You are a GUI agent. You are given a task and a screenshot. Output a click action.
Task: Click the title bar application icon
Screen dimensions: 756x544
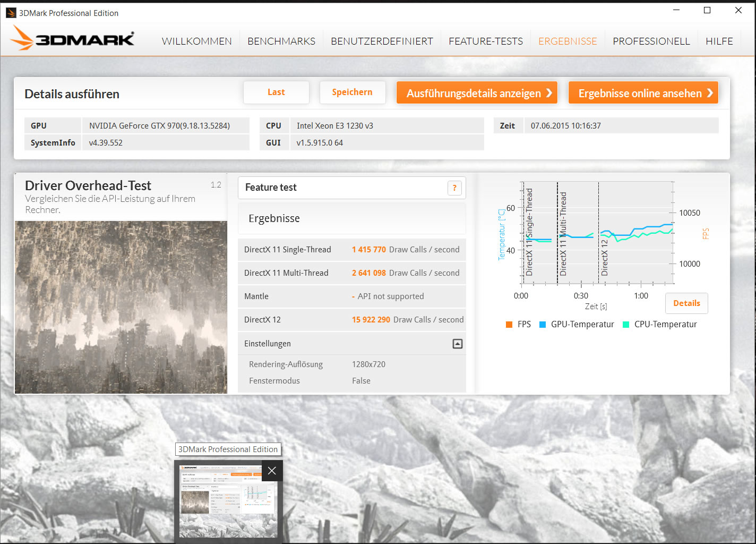pyautogui.click(x=11, y=13)
